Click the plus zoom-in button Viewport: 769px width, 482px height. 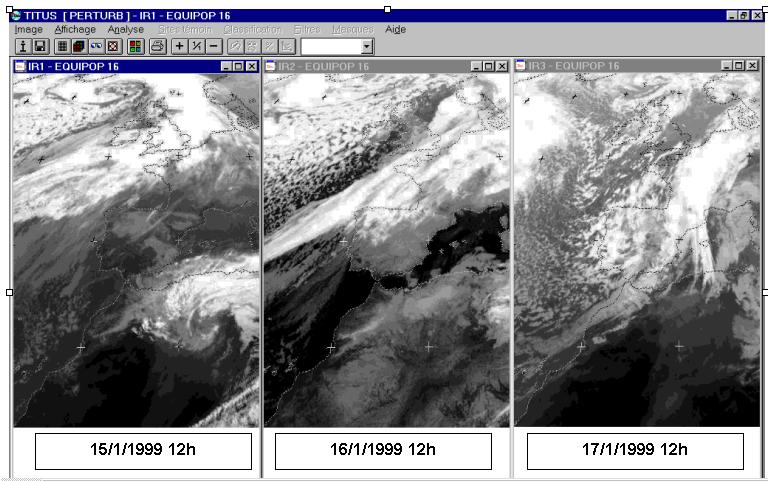coord(180,46)
